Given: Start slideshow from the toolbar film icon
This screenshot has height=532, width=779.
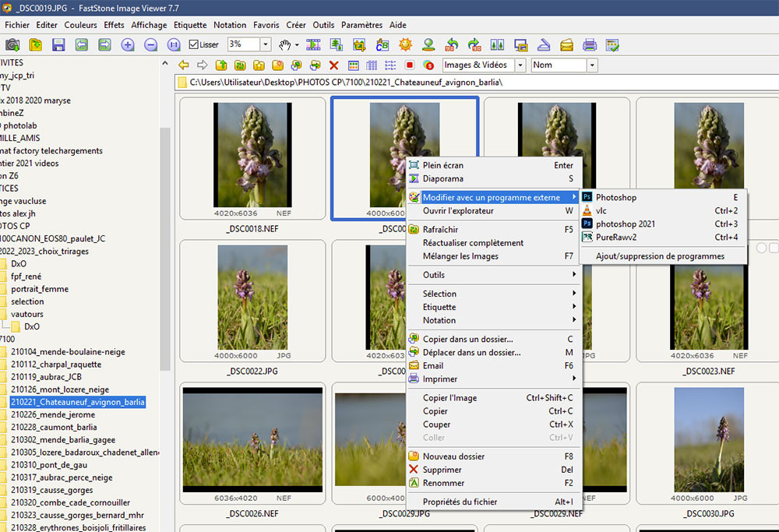Looking at the screenshot, I should 313,45.
